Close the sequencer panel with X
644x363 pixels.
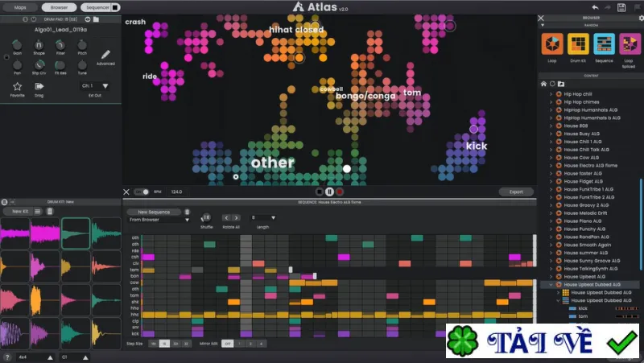126,192
